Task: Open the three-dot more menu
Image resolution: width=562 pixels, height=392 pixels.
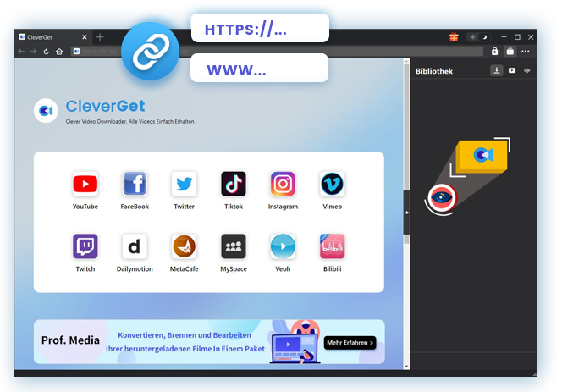Action: coord(526,52)
